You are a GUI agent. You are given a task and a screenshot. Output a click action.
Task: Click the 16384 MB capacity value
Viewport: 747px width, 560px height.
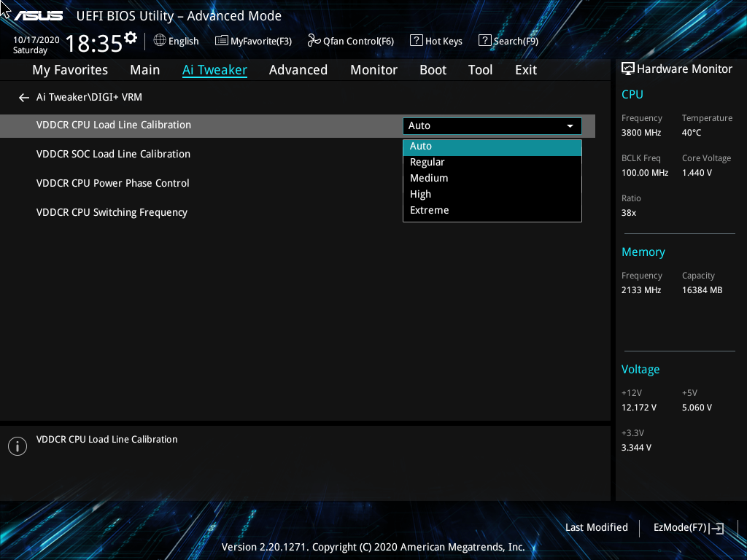pos(702,290)
